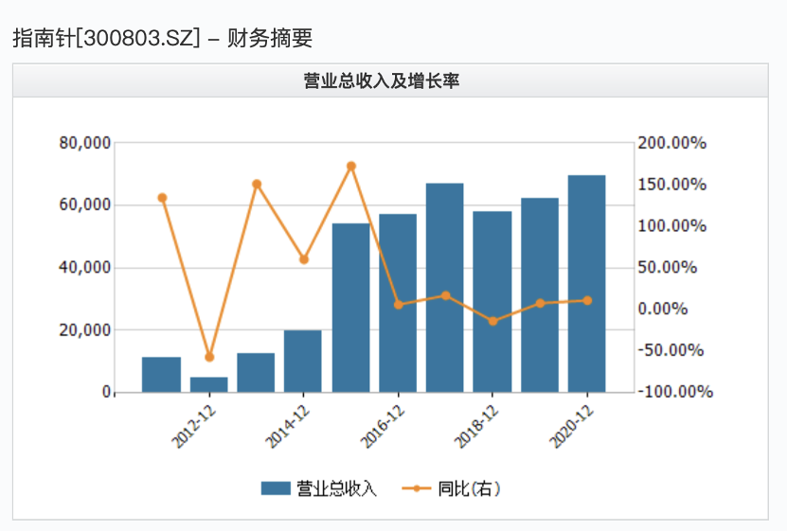Click the 2016-12 x-axis label
The height and width of the screenshot is (532, 788).
pyautogui.click(x=383, y=426)
